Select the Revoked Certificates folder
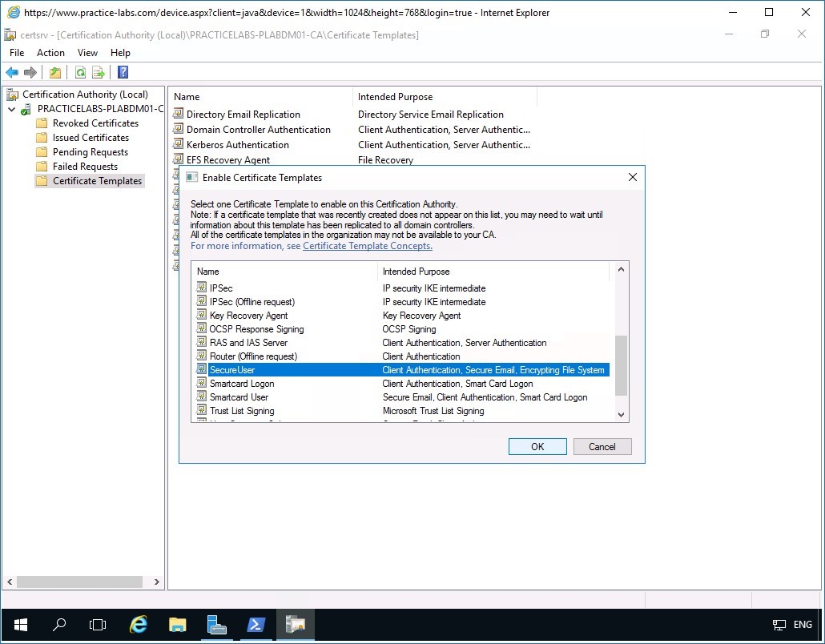 (95, 123)
